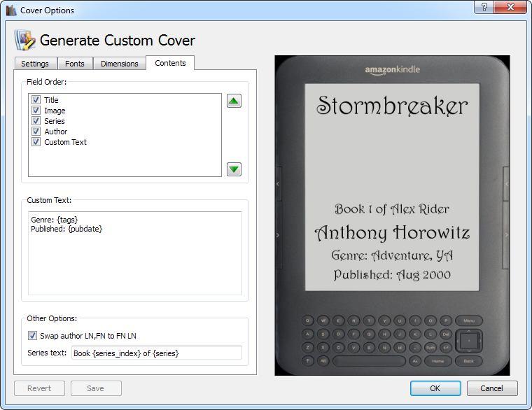This screenshot has height=410, width=532.
Task: Uncheck the Series field checkbox
Action: [x=36, y=121]
